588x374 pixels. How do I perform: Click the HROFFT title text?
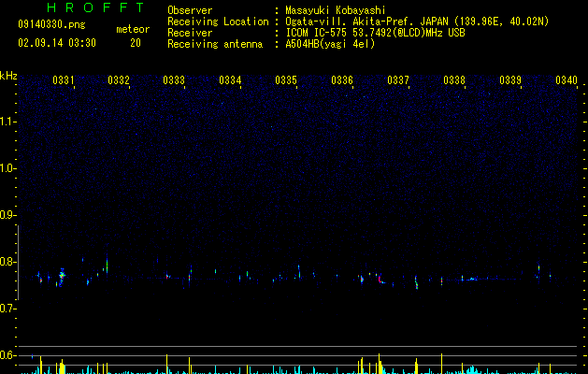click(x=95, y=7)
